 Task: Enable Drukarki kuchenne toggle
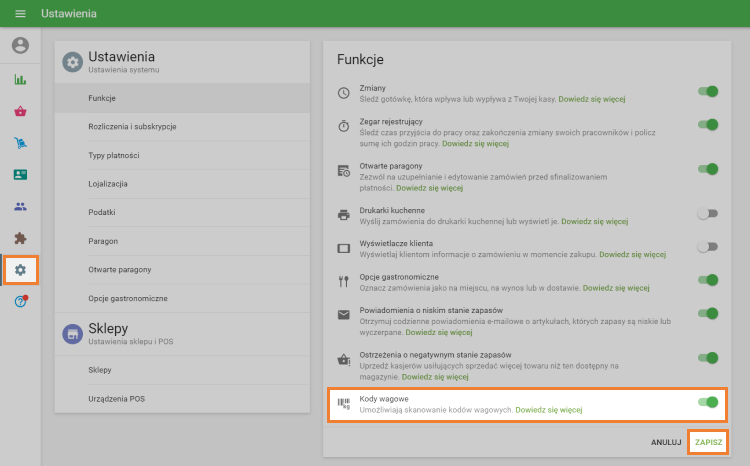click(x=708, y=213)
